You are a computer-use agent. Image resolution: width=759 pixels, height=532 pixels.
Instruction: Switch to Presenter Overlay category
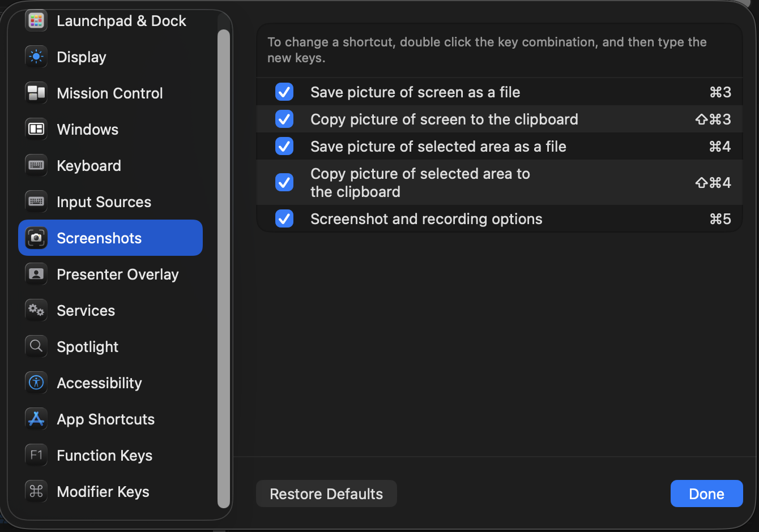[x=117, y=274]
